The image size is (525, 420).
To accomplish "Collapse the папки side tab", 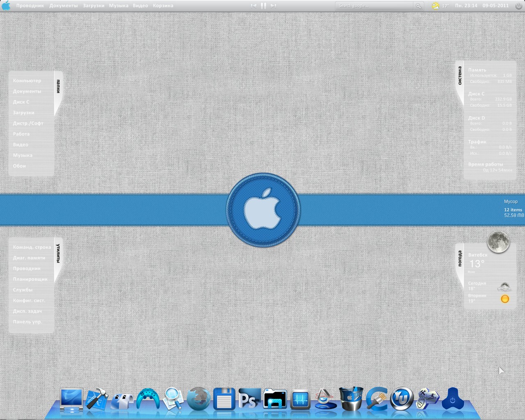I will click(58, 87).
